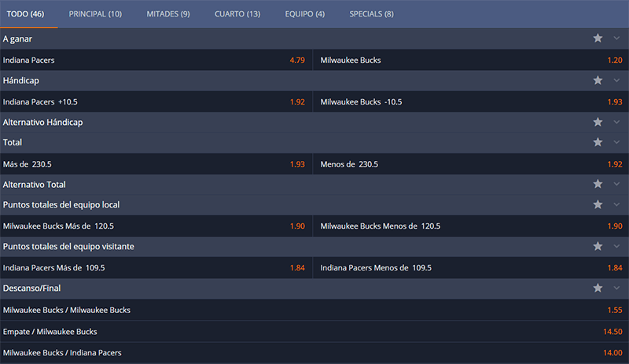This screenshot has height=364, width=629.
Task: Click 'Alternativo Total' header text
Action: click(34, 185)
